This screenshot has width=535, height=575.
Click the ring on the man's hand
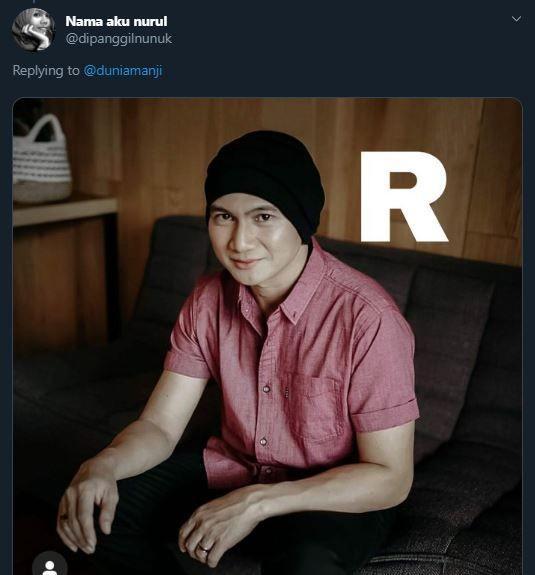pos(203,549)
